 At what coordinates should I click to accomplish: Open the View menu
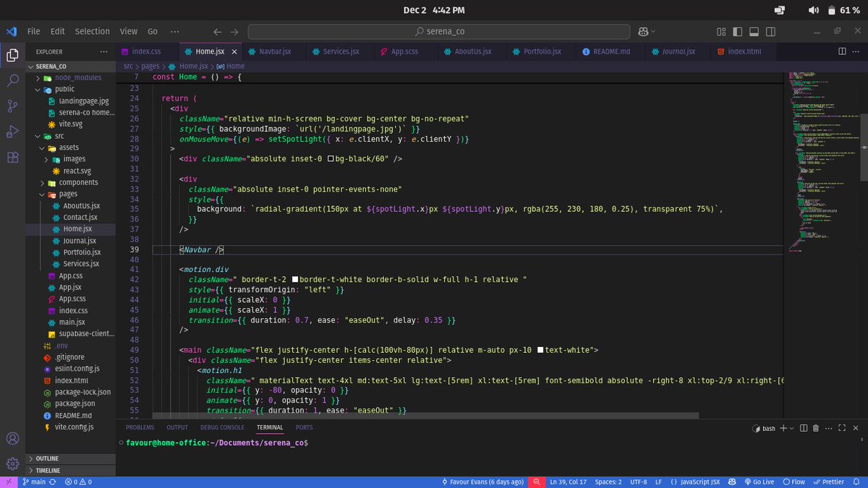pyautogui.click(x=128, y=31)
